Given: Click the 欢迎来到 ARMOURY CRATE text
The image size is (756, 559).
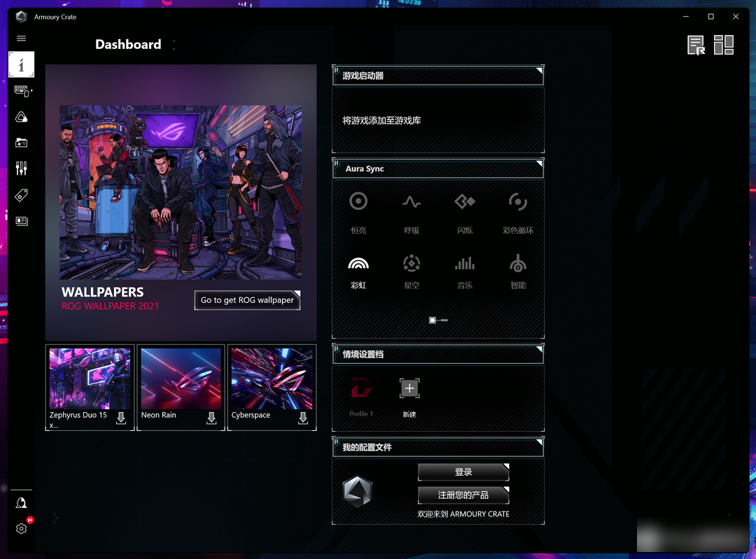Looking at the screenshot, I should point(463,514).
